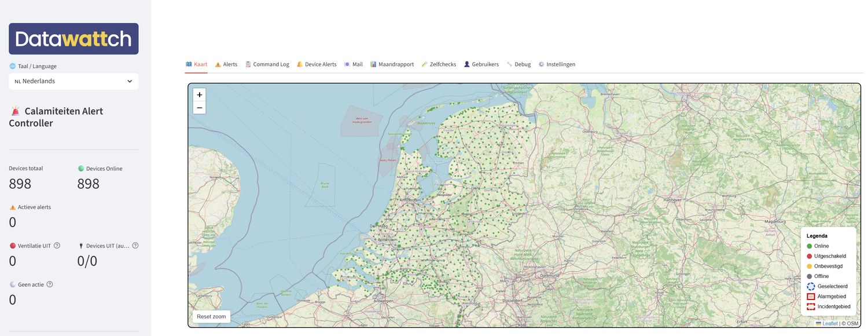
Task: Click the Devices totaal label
Action: click(x=26, y=169)
